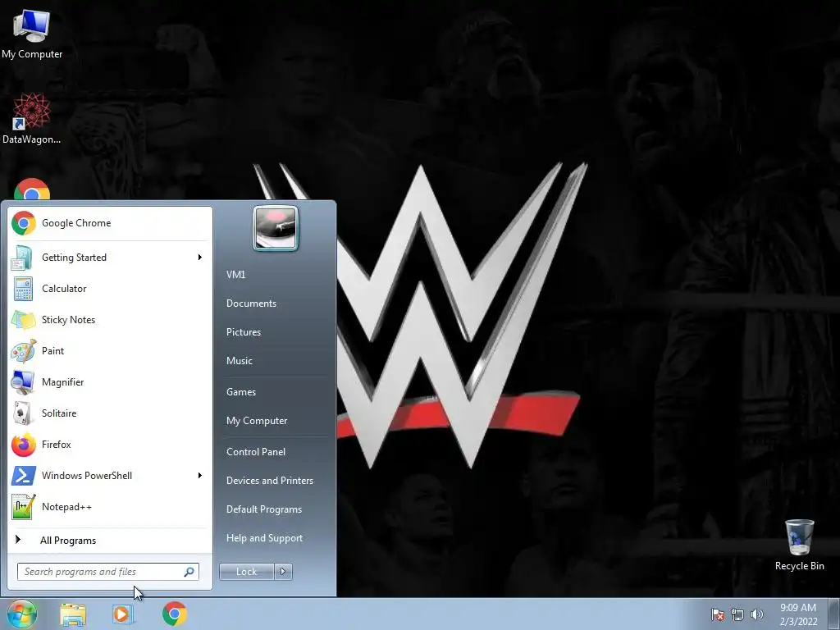Open Google Chrome from Start menu list
This screenshot has height=630, width=840.
click(x=110, y=223)
